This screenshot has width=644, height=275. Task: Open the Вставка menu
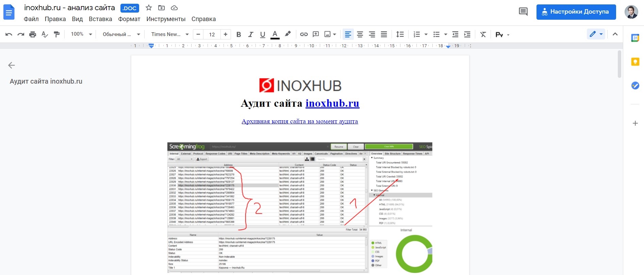coord(100,19)
